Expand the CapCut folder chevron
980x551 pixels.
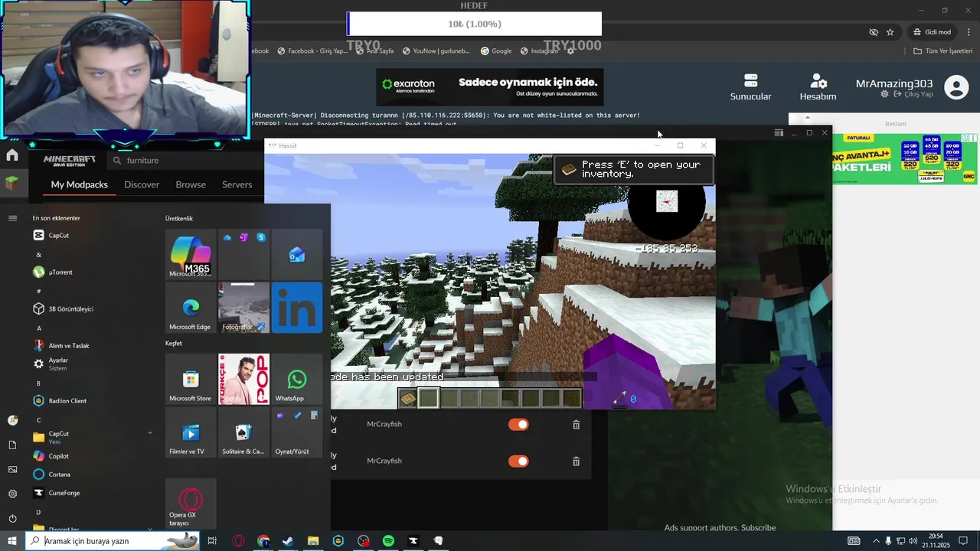point(150,433)
